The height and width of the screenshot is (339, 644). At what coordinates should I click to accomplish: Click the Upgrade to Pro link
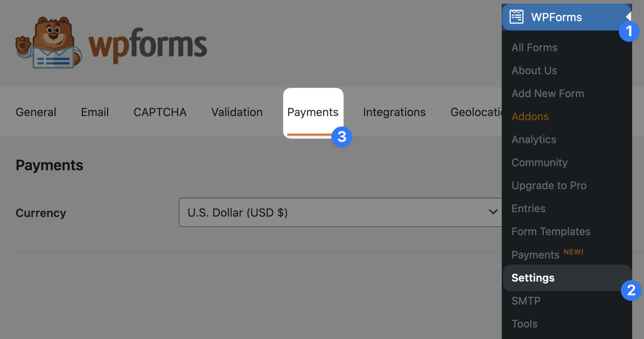[549, 185]
